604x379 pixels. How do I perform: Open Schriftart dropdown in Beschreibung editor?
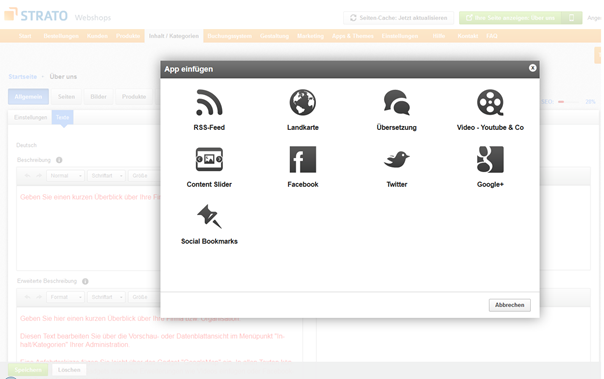click(x=106, y=176)
